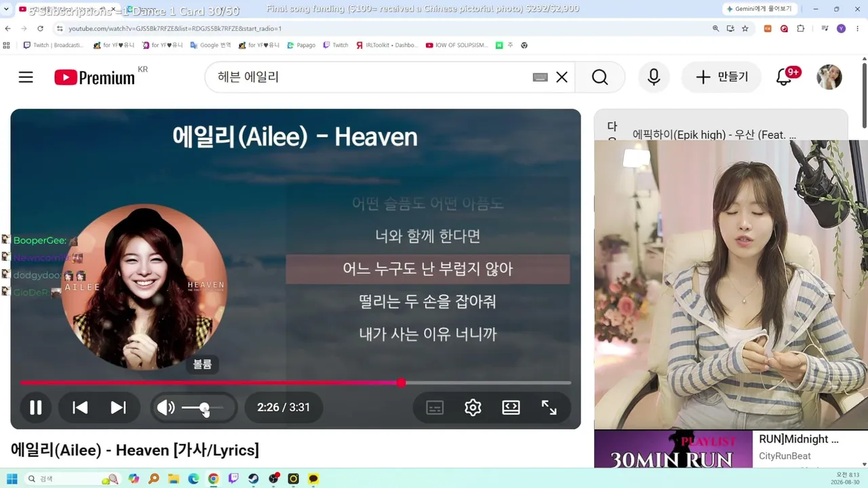Image resolution: width=868 pixels, height=488 pixels.
Task: Open the Chrome three-dot menu
Action: click(859, 28)
